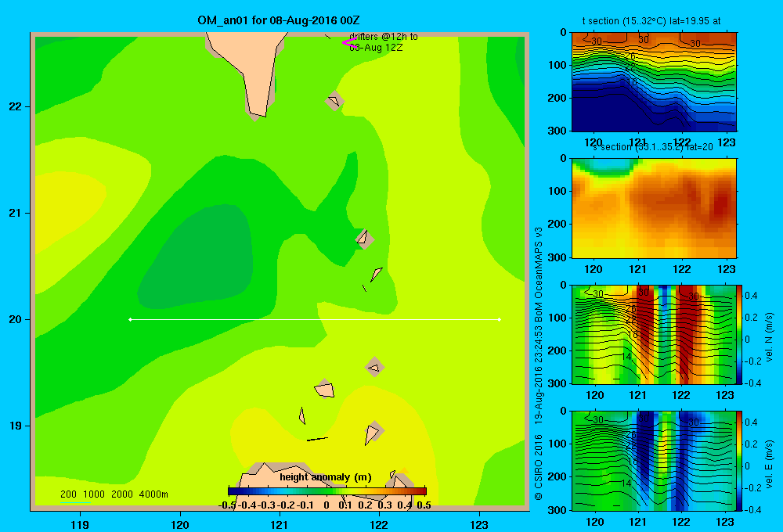Click the height anomaly color bar
Screen dimensions: 783x532
click(x=327, y=491)
